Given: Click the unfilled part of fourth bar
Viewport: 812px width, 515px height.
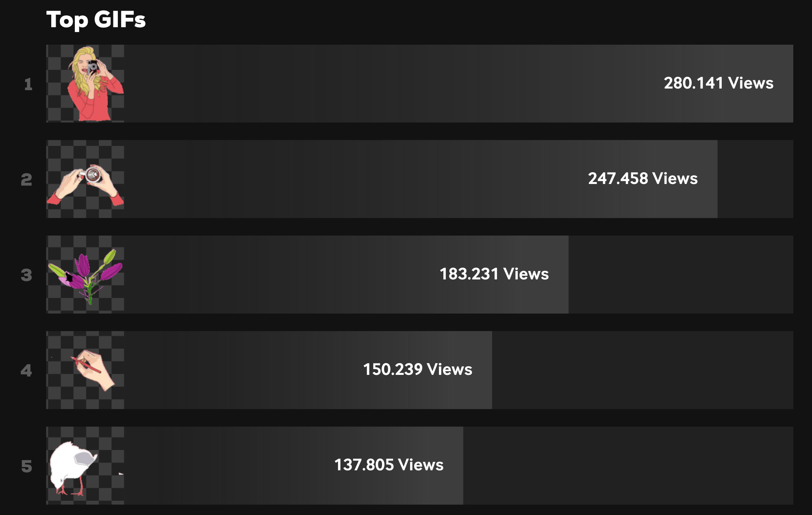Looking at the screenshot, I should pyautogui.click(x=643, y=370).
